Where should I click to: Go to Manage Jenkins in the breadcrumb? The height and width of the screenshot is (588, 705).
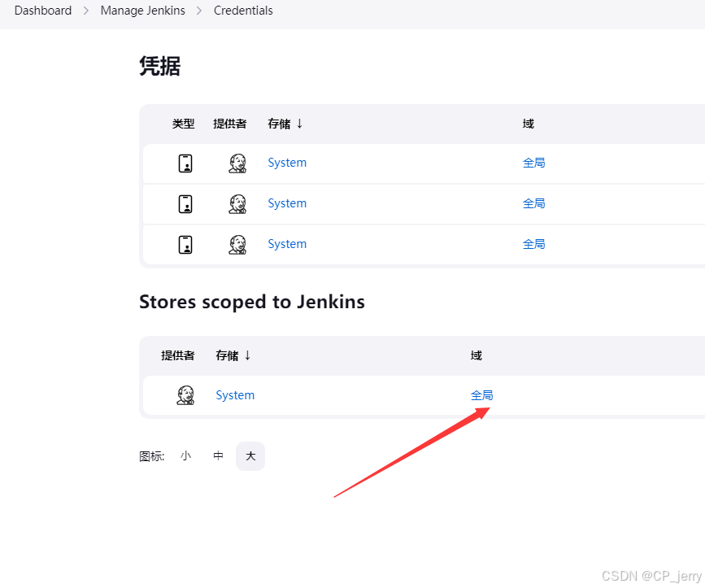[x=142, y=11]
